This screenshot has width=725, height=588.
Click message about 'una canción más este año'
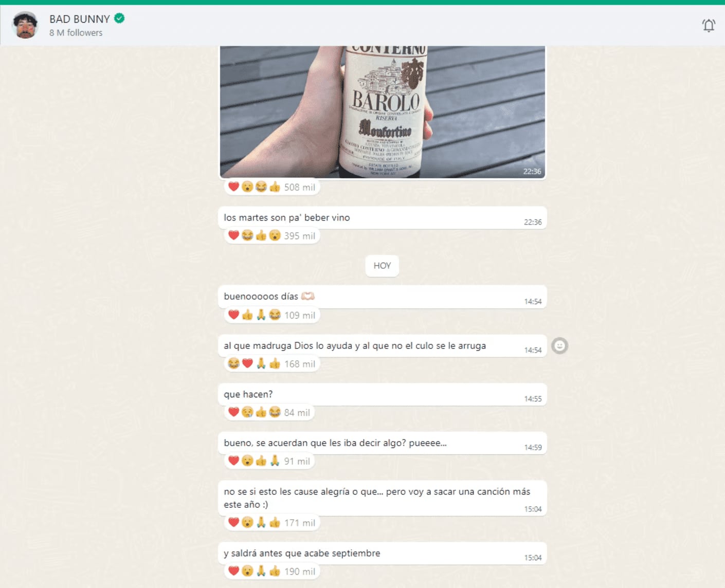pyautogui.click(x=376, y=498)
